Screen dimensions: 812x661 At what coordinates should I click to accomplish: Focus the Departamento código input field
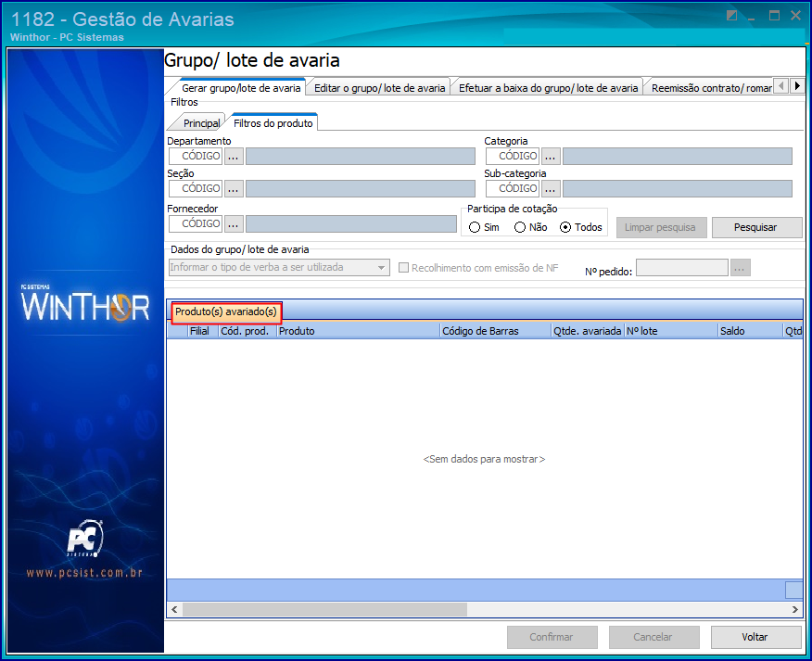pos(196,156)
